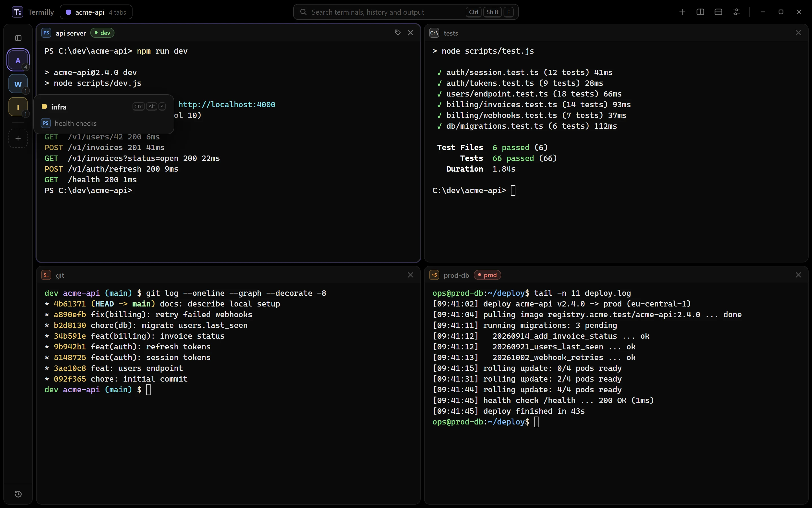Image resolution: width=812 pixels, height=508 pixels.
Task: Click '66 passed' in tests output
Action: [x=513, y=158]
